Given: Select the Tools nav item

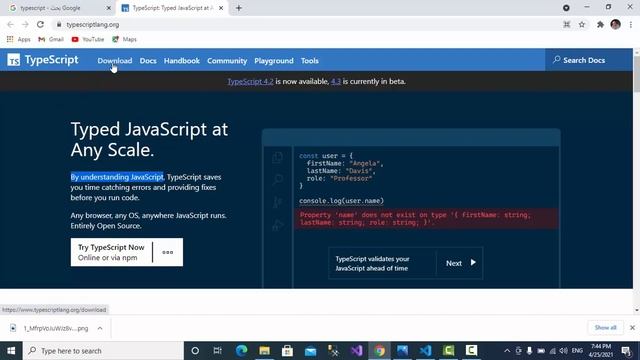Looking at the screenshot, I should [309, 60].
